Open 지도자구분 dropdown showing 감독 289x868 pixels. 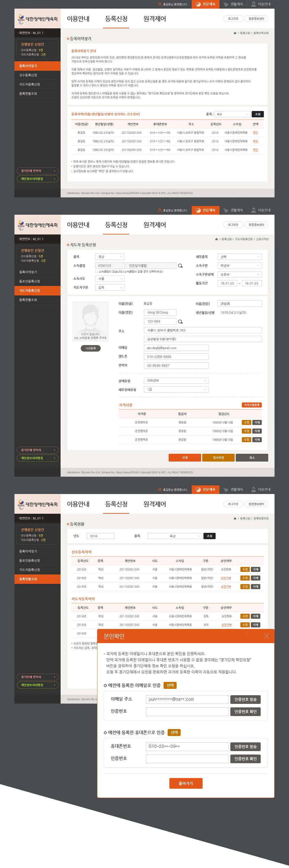click(110, 287)
